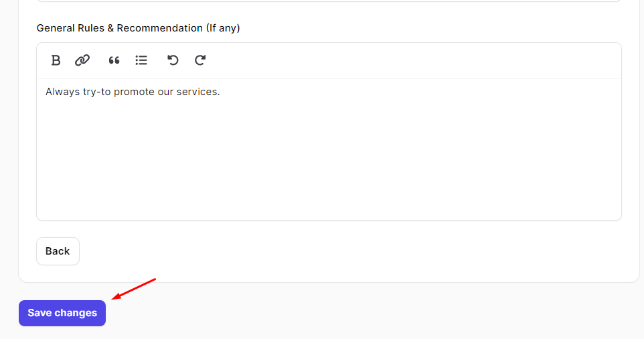Click the word "services." in the editor
The width and height of the screenshot is (644, 339).
click(198, 92)
